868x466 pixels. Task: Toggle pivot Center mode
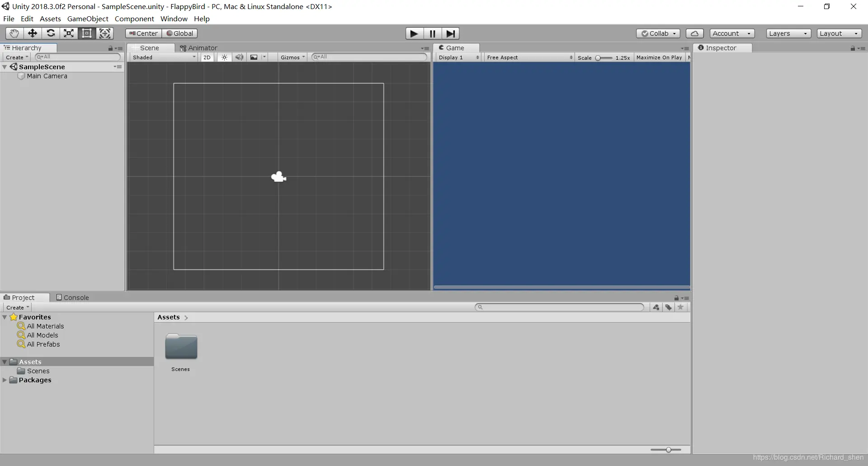[144, 33]
